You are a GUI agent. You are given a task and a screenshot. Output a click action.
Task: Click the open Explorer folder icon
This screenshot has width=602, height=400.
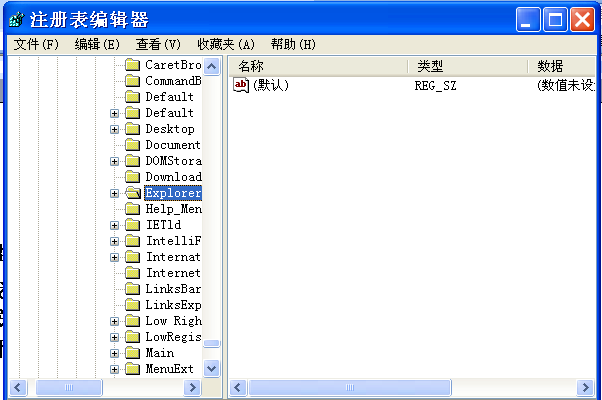(x=132, y=193)
